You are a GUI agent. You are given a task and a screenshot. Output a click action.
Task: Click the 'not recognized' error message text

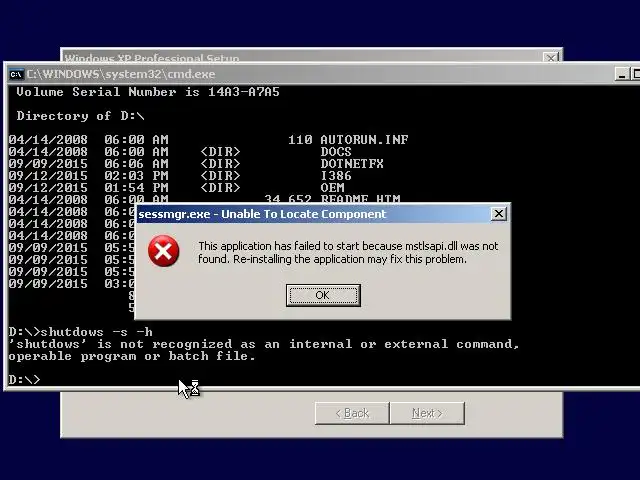click(x=264, y=344)
